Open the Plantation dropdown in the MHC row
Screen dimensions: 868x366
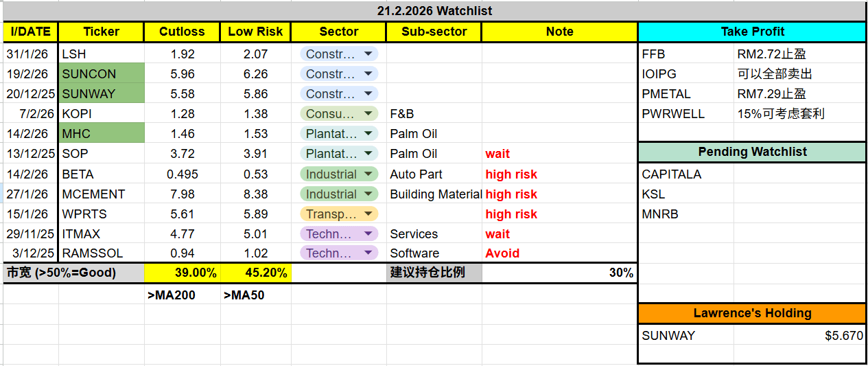pyautogui.click(x=368, y=134)
